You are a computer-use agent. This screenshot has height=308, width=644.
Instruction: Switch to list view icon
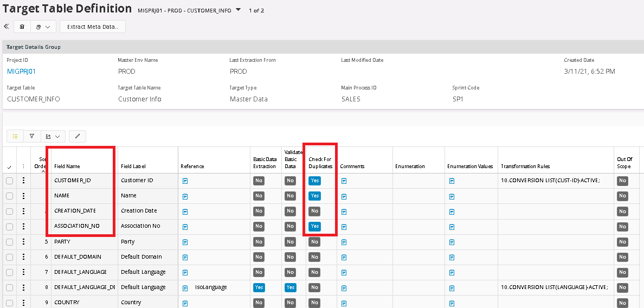[15, 136]
